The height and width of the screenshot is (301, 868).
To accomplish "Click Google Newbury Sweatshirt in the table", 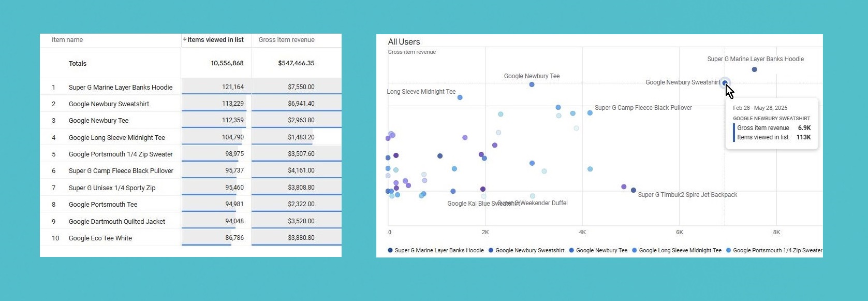I will coord(109,104).
